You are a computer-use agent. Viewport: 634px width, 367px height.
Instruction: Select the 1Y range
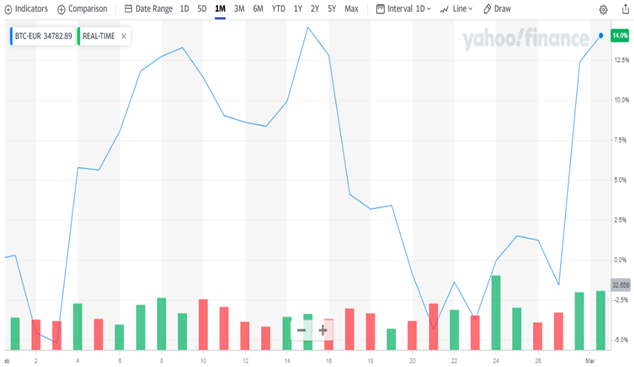298,9
